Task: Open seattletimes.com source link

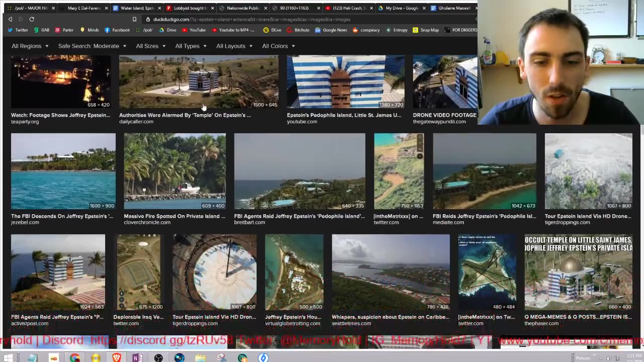Action: pyautogui.click(x=351, y=323)
